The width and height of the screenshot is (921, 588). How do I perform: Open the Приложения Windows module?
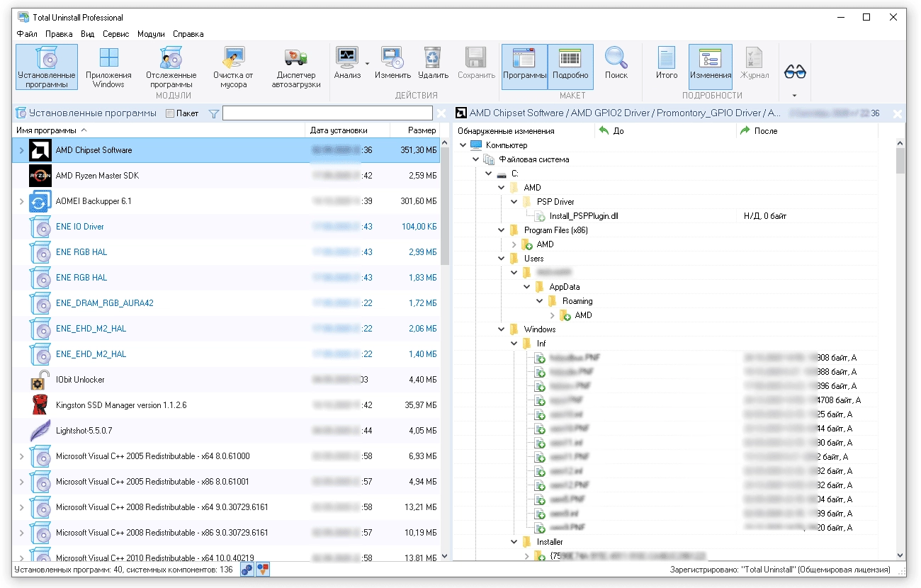coord(108,67)
